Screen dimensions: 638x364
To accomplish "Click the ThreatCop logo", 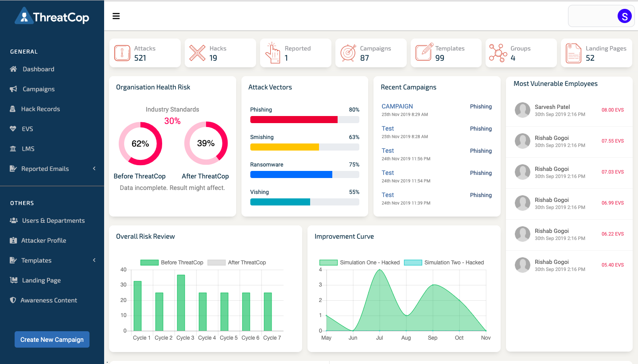I will pyautogui.click(x=52, y=16).
